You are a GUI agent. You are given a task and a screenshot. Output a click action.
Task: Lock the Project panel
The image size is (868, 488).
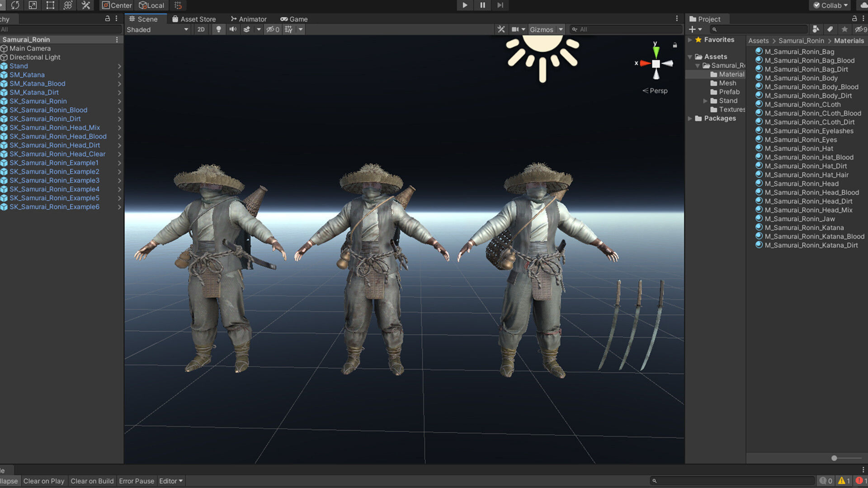point(854,19)
